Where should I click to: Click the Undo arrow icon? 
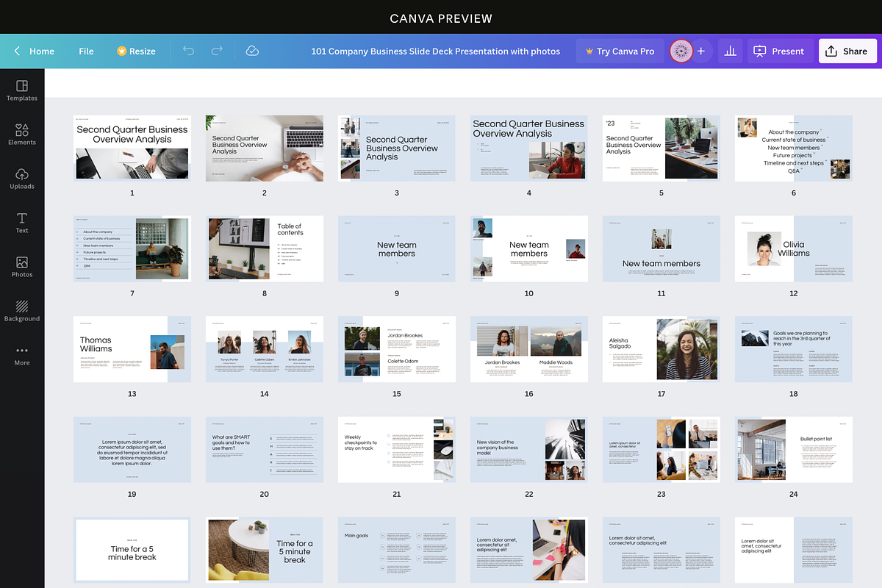(188, 51)
